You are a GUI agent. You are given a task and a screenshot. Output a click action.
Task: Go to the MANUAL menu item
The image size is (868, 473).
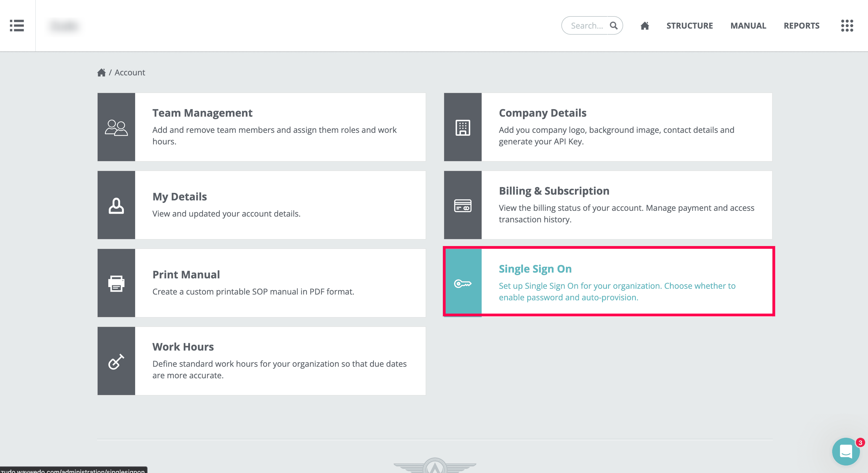(748, 26)
